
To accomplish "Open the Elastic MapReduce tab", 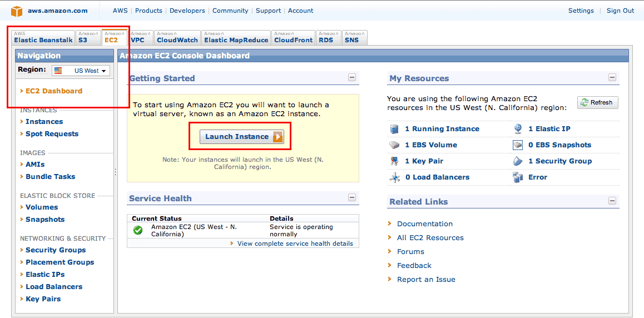I will tap(236, 37).
